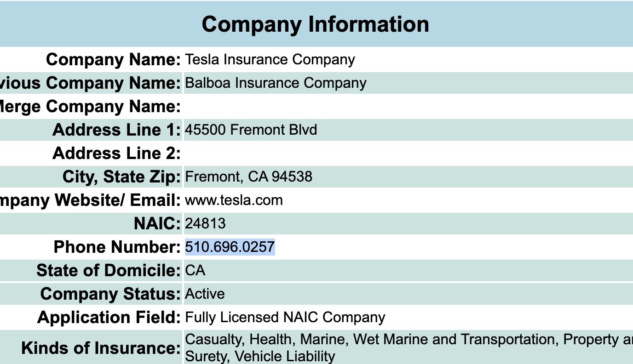Click the Company Information heading
Image resolution: width=633 pixels, height=364 pixels.
[x=315, y=24]
